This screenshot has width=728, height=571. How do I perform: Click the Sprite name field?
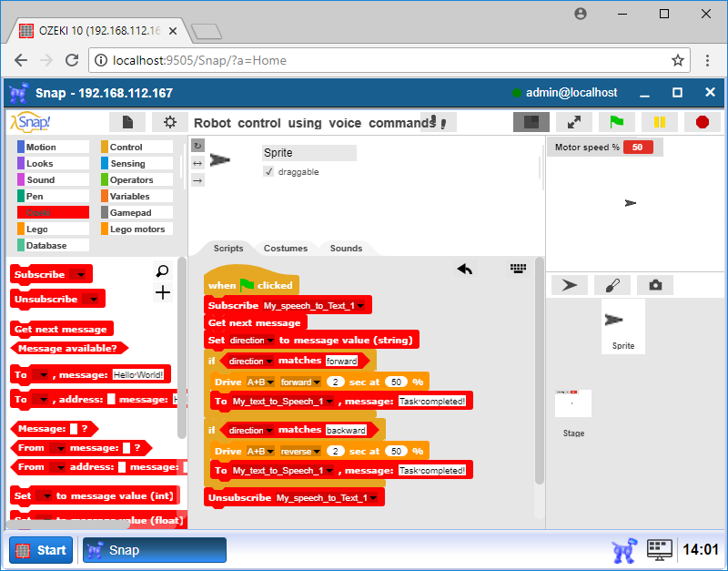tap(309, 153)
